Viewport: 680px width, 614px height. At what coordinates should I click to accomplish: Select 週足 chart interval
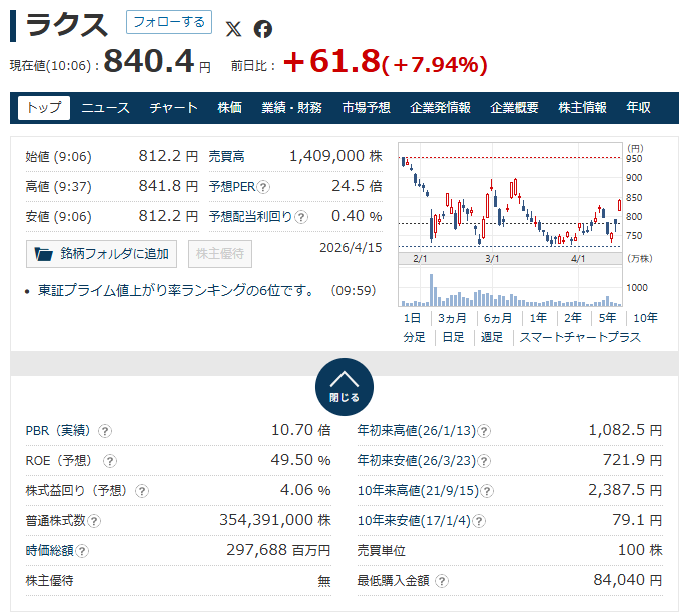click(492, 337)
